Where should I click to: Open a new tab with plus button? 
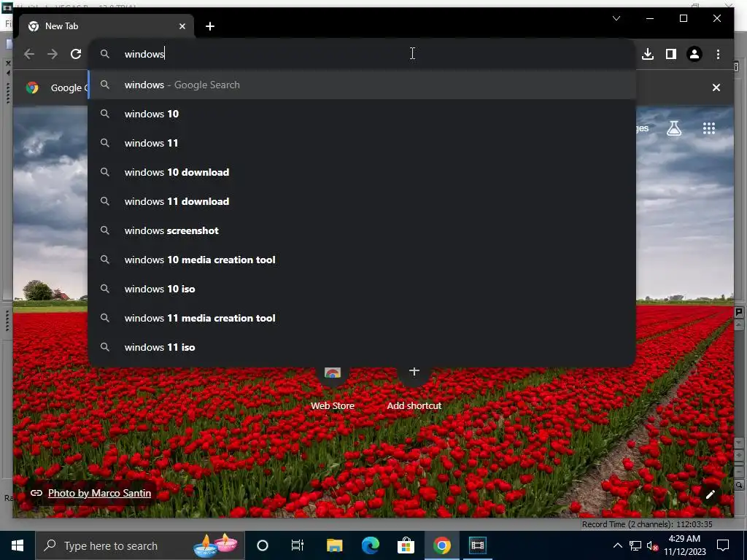210,26
